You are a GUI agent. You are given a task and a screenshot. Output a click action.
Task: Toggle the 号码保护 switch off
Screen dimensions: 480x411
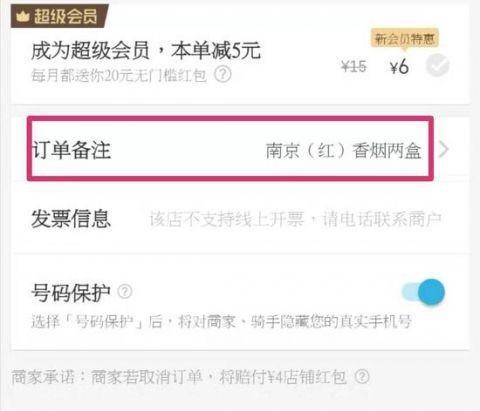[x=423, y=292]
